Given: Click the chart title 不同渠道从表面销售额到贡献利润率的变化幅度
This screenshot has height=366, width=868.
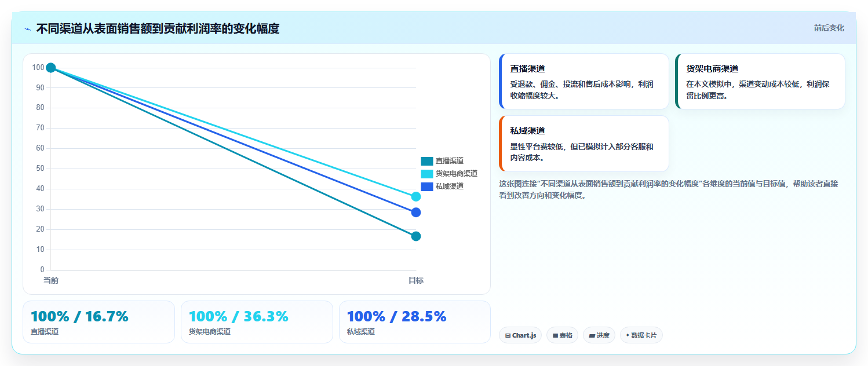Looking at the screenshot, I should (158, 29).
